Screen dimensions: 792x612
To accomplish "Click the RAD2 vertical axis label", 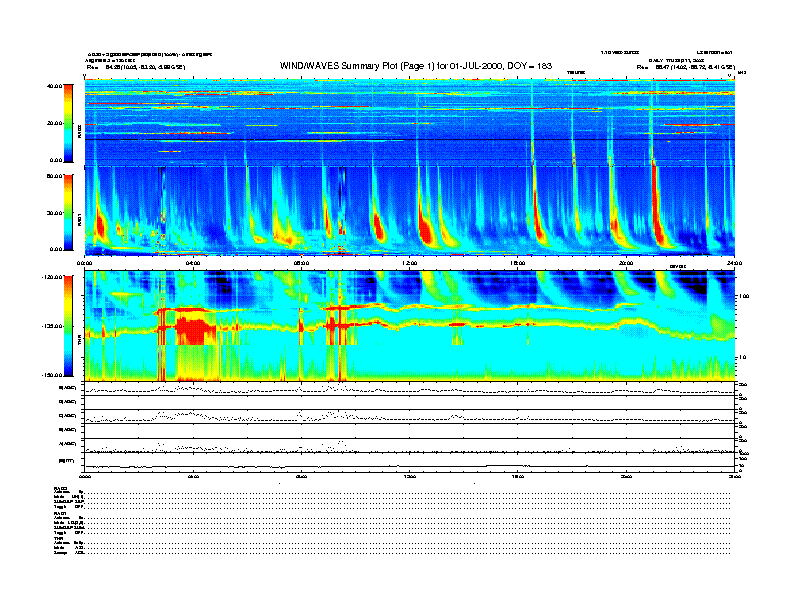I will 79,132.
